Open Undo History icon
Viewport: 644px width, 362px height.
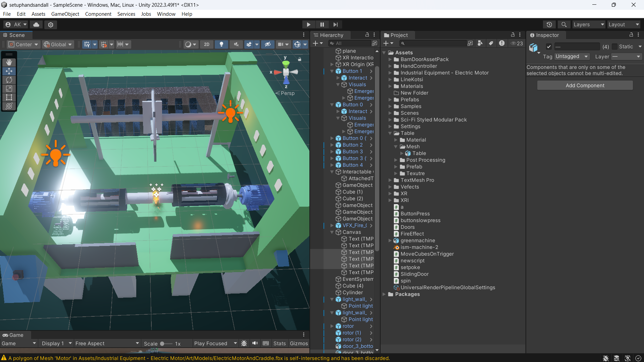[x=549, y=24]
